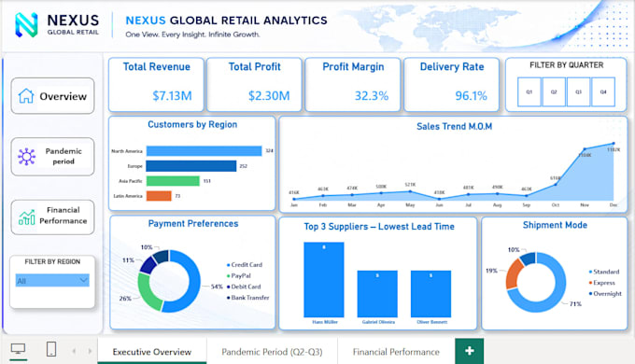
Task: Click the Debit Card legend item
Action: coord(244,287)
